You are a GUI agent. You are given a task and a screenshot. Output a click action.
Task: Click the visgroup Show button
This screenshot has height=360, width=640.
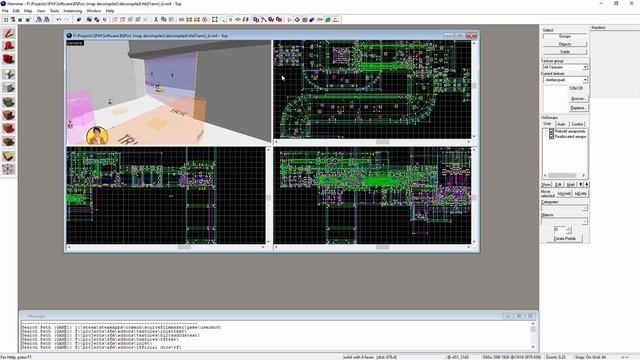click(x=546, y=184)
